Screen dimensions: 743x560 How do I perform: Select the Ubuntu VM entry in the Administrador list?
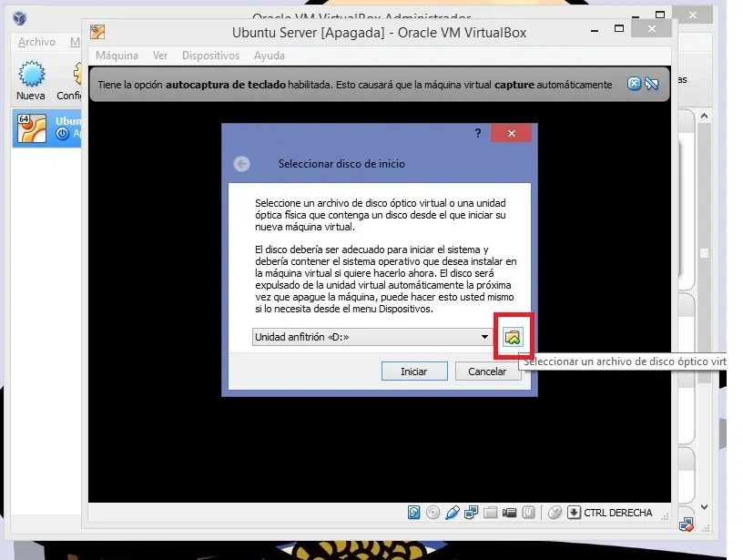coord(46,127)
